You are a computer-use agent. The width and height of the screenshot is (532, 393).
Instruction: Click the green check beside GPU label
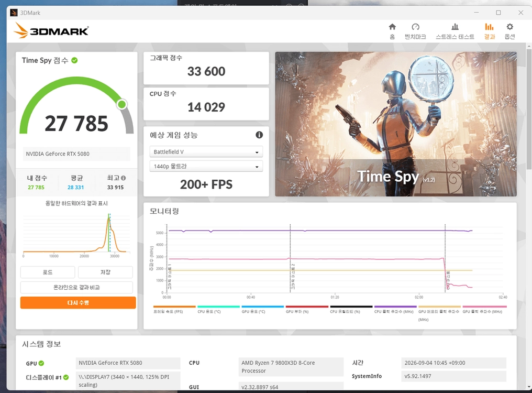pyautogui.click(x=41, y=363)
